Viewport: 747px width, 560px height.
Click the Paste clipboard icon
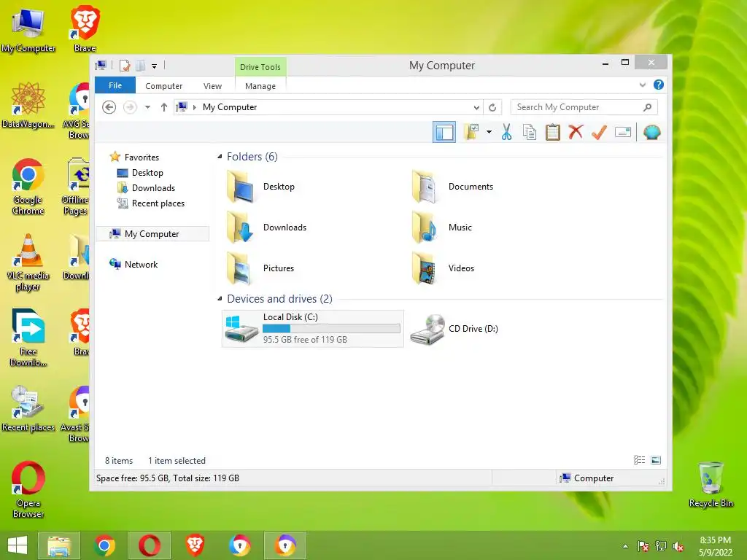click(x=553, y=132)
